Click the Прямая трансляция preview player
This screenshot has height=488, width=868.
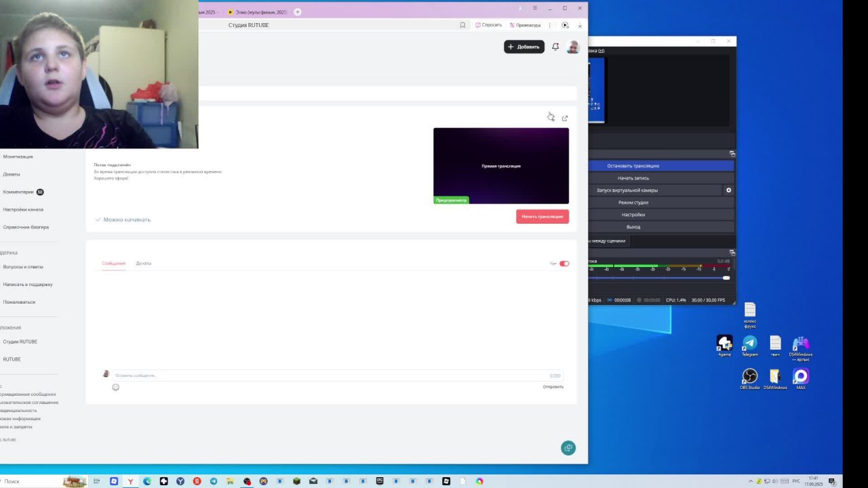[501, 165]
